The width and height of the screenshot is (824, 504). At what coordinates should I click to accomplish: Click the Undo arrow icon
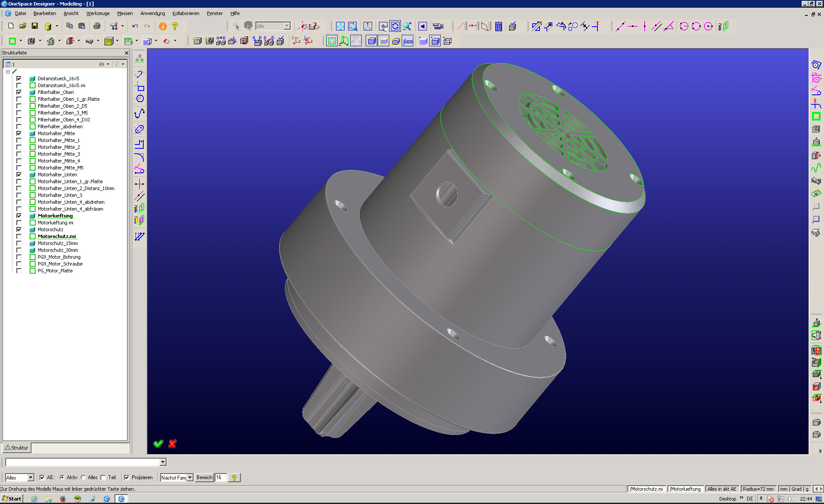tap(135, 26)
